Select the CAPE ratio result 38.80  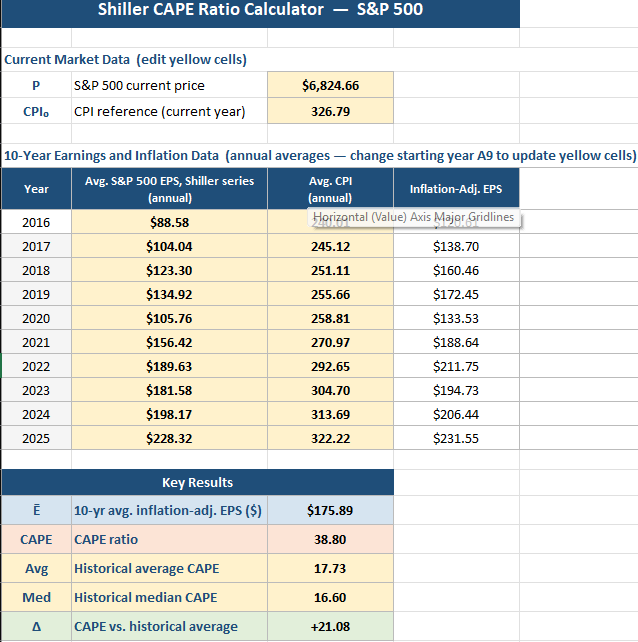(x=330, y=539)
